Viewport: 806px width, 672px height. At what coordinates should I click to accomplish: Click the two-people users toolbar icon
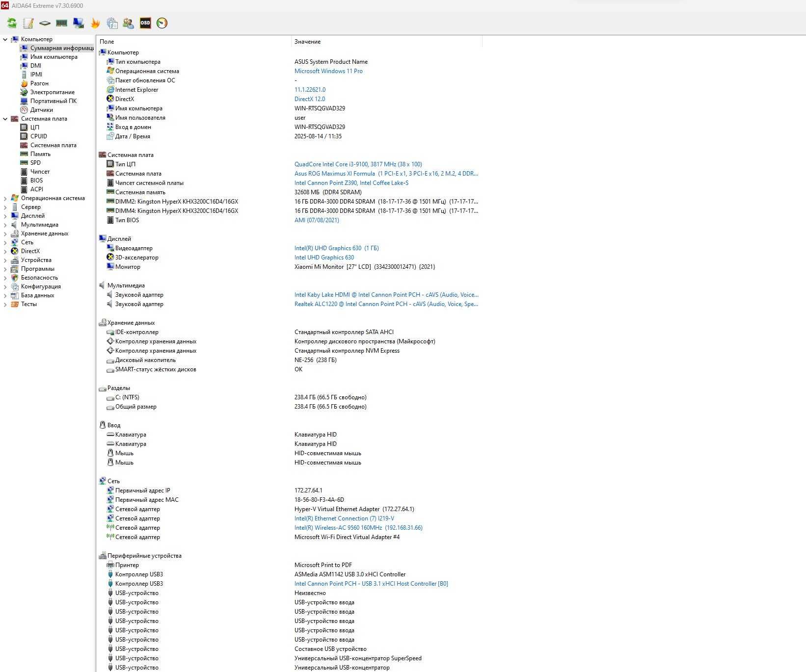[x=129, y=23]
